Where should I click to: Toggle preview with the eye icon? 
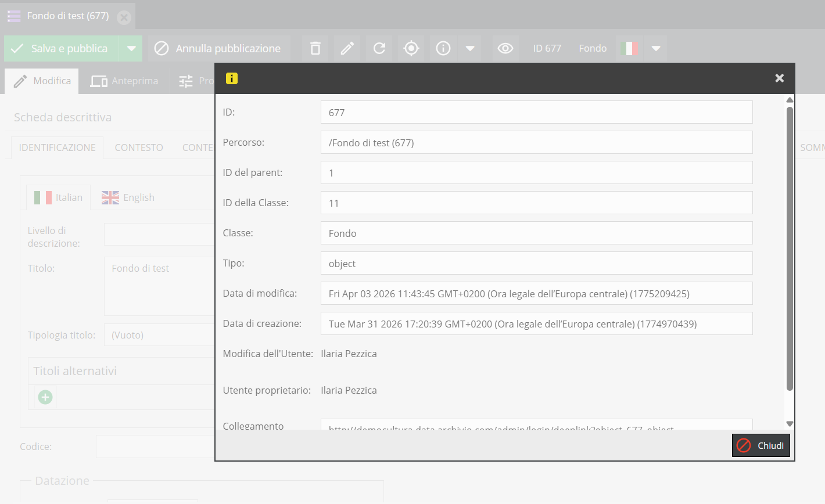click(x=505, y=49)
